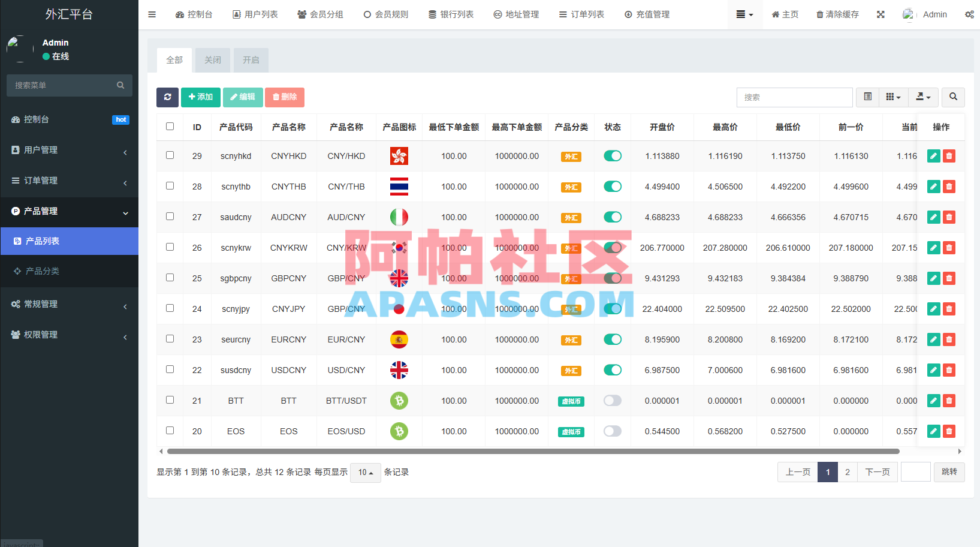Click the green 添加 button
Screen dimensions: 980x547
(201, 97)
